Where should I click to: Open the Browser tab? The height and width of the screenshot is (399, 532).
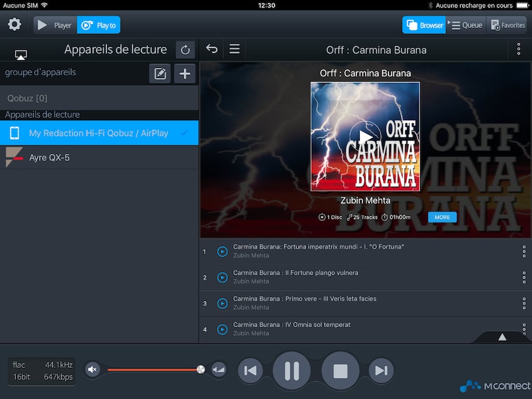[424, 25]
